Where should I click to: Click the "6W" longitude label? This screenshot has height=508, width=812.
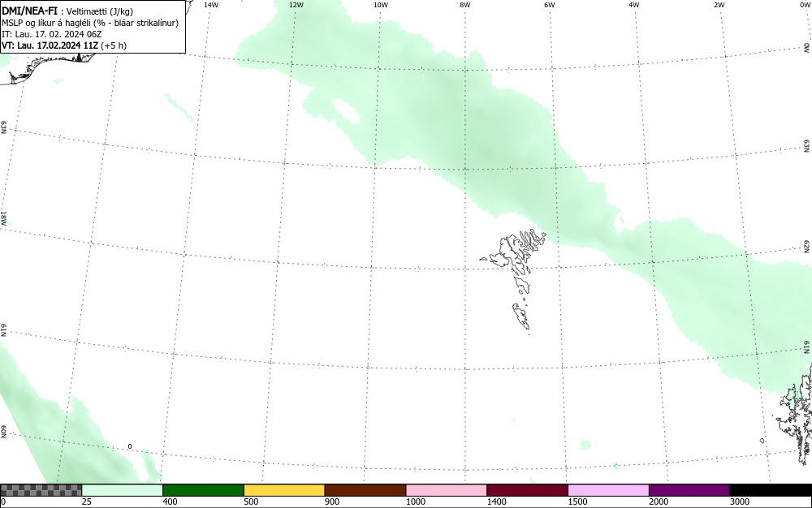(550, 5)
